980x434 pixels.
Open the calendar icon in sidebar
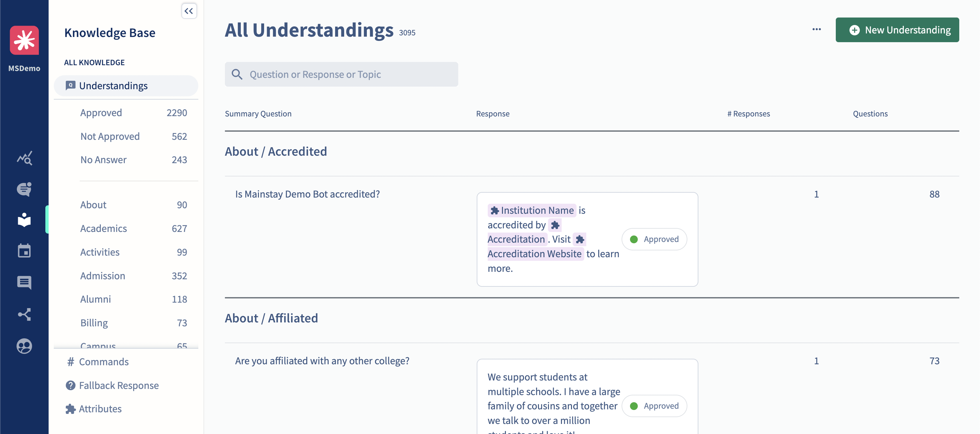coord(24,251)
